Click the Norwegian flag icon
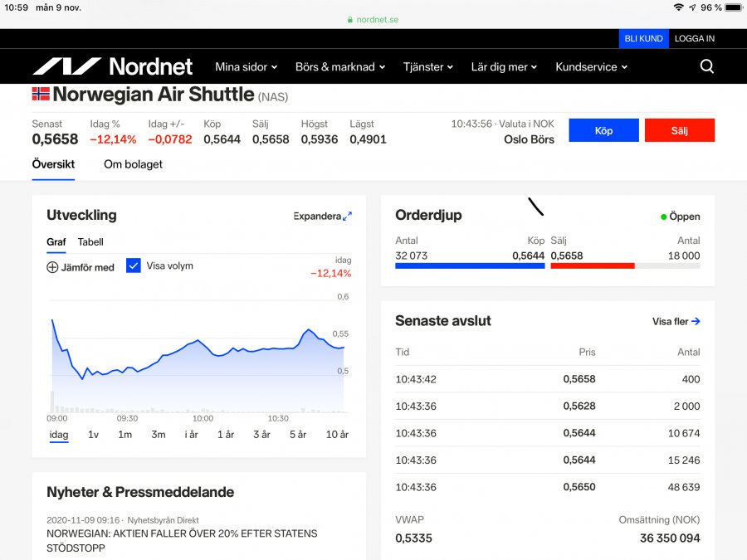 (x=41, y=95)
